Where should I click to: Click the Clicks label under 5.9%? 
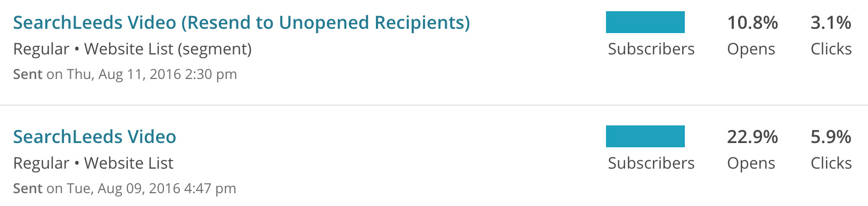click(831, 163)
